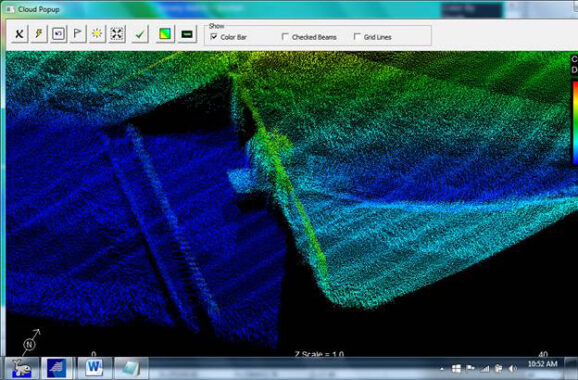Open the rainbow color map icon
Image resolution: width=578 pixels, height=380 pixels.
165,34
